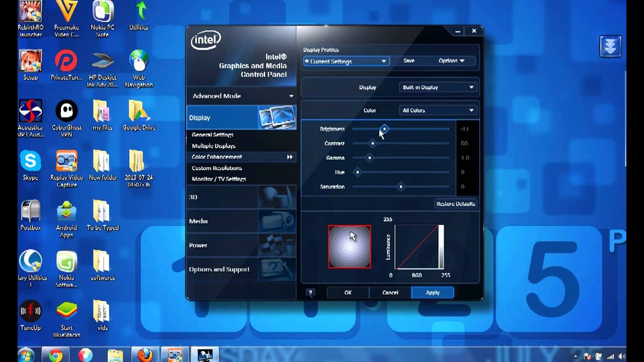Select the 3D category
The image size is (644, 362).
click(241, 197)
